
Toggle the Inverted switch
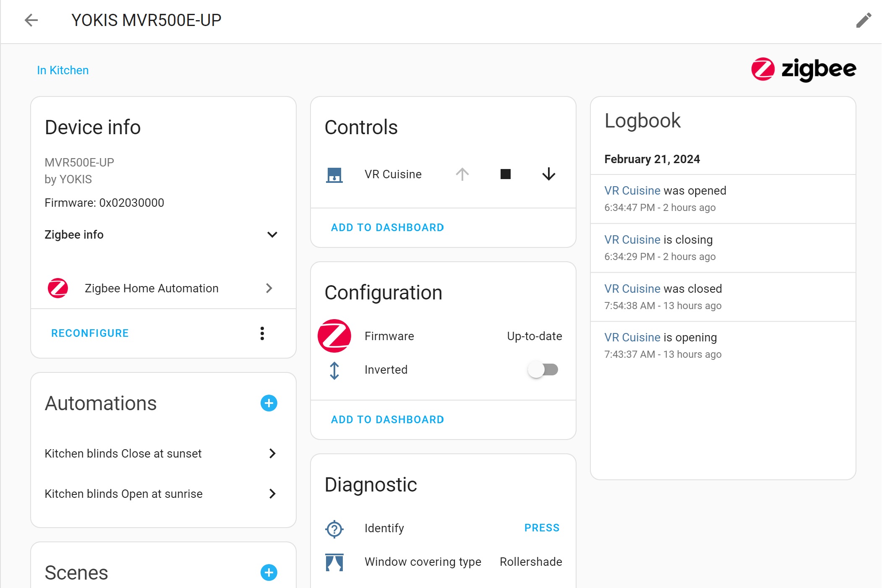543,369
